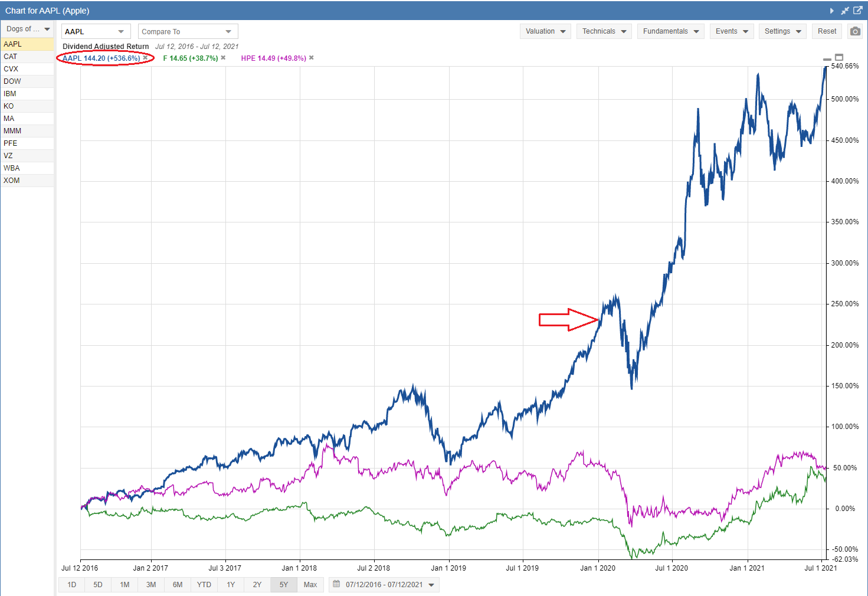Open the Compare To dropdown
868x596 pixels.
[x=188, y=31]
